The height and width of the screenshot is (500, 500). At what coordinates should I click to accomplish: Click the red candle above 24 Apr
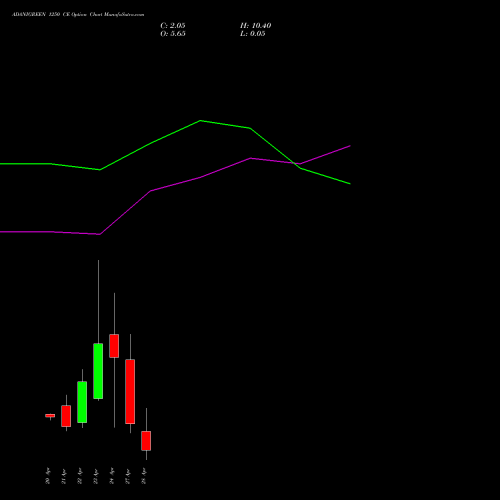click(x=114, y=346)
